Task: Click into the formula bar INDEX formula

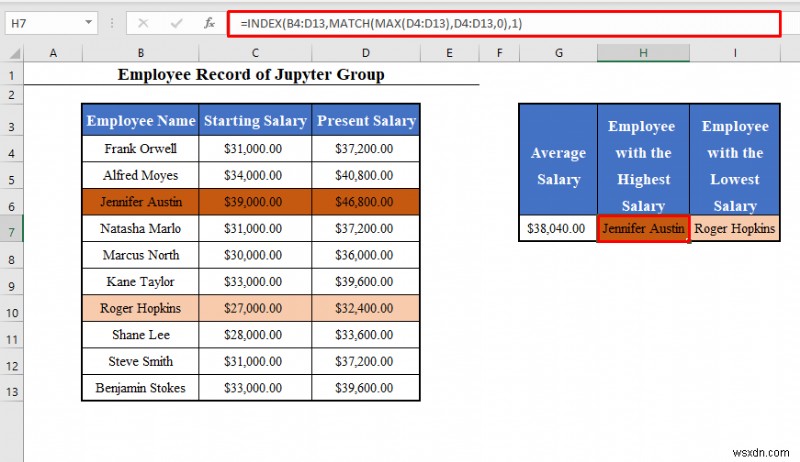Action: 504,23
